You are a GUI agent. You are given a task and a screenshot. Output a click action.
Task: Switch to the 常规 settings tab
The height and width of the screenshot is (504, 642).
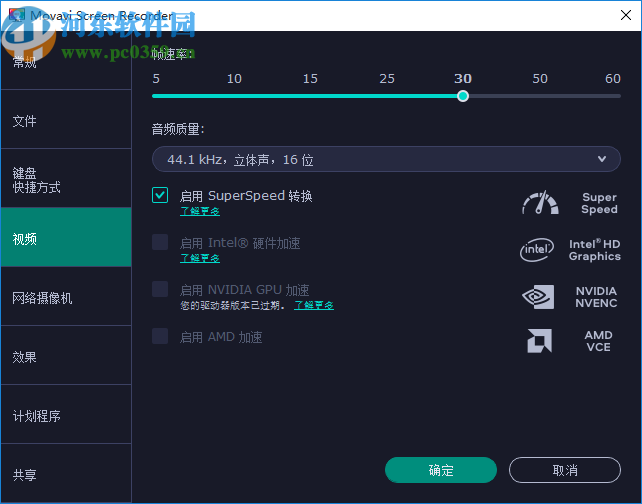coord(66,61)
